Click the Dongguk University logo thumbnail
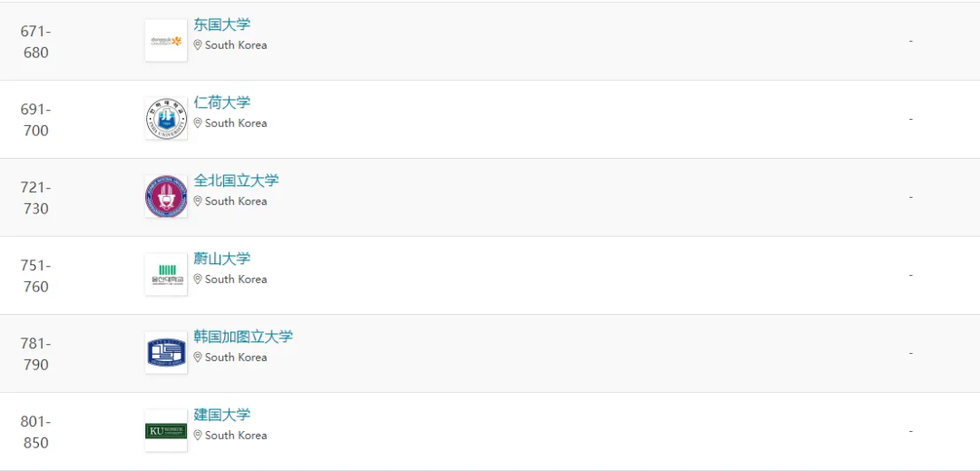Viewport: 980px width, 471px height. click(166, 41)
